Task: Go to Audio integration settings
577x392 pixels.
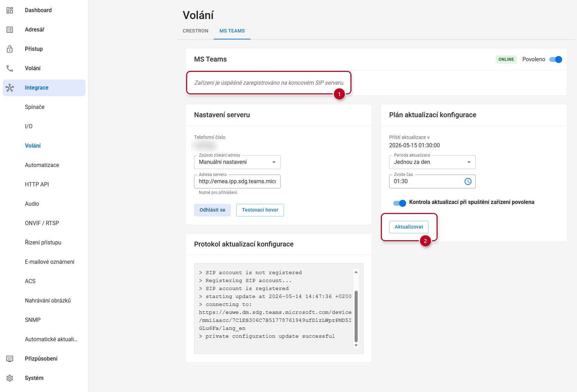Action: [44, 204]
